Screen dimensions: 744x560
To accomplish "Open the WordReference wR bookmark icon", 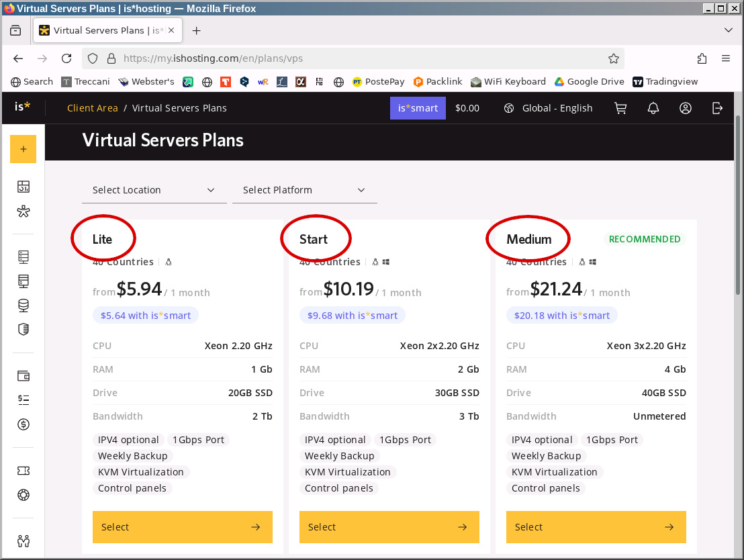I will coord(263,82).
